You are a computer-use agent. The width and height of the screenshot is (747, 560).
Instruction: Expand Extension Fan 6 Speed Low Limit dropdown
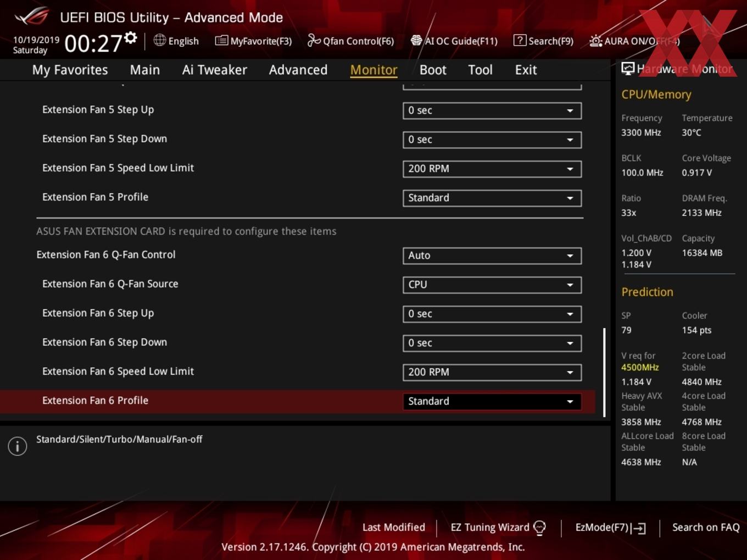coord(492,372)
